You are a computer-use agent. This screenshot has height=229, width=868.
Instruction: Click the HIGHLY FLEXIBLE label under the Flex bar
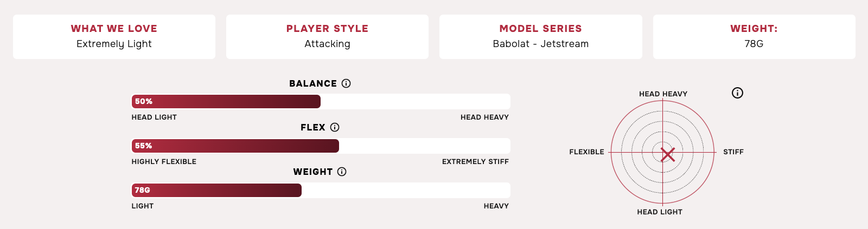pyautogui.click(x=164, y=161)
